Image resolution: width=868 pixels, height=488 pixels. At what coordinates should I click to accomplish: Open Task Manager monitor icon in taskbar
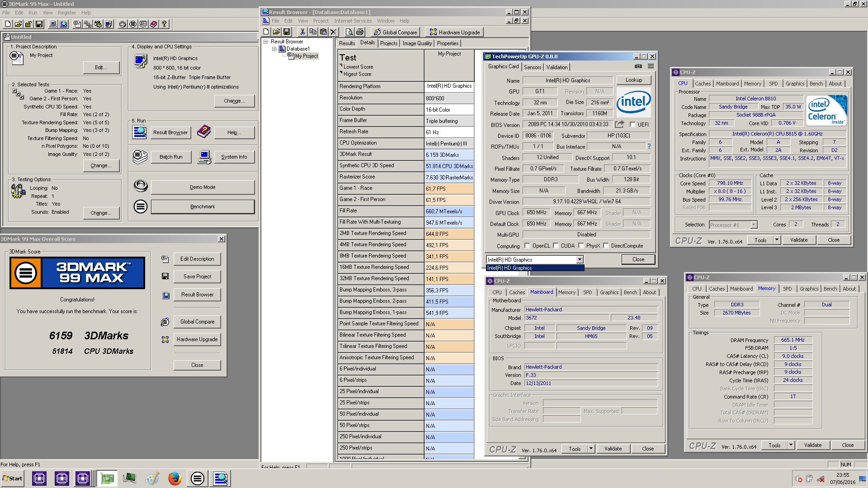point(130,478)
